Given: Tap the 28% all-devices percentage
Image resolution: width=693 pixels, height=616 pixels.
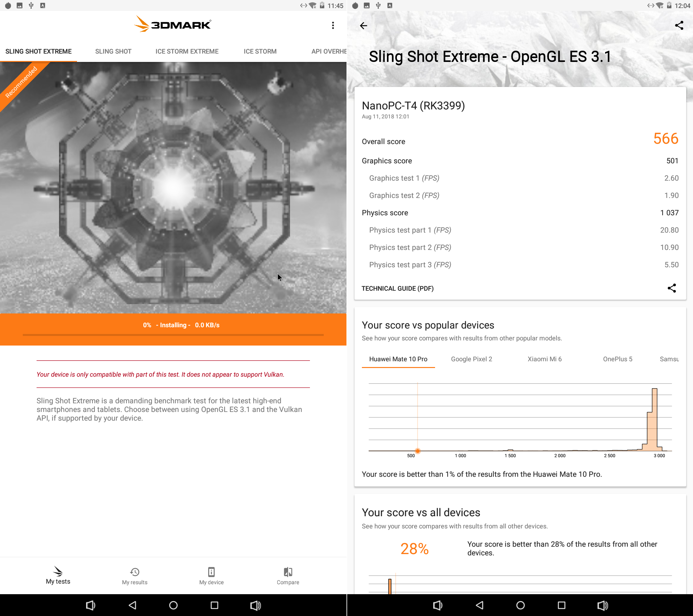Looking at the screenshot, I should [414, 549].
